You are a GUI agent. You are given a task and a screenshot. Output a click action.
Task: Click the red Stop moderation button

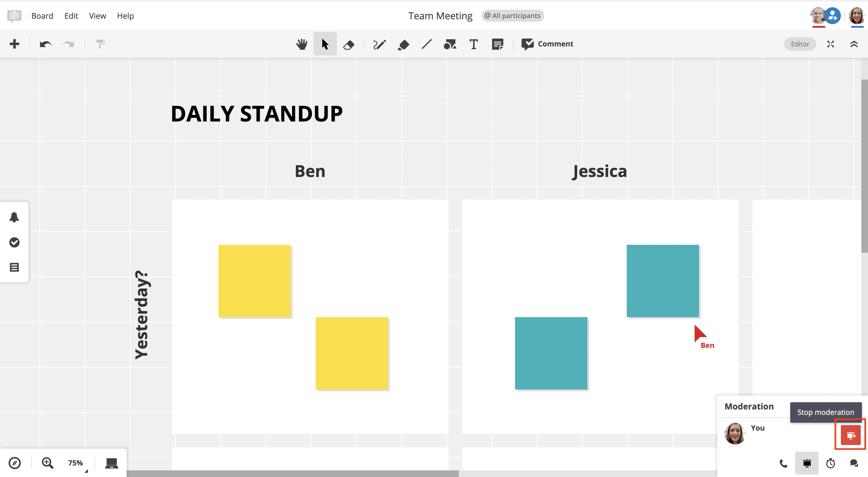point(850,435)
